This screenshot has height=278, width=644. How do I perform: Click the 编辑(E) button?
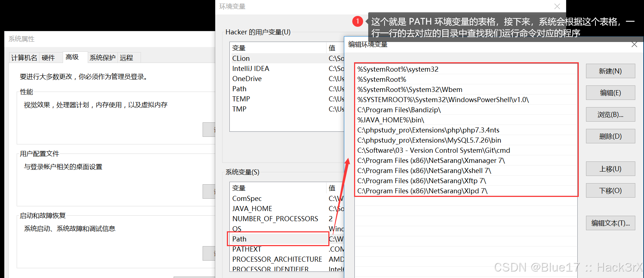610,93
